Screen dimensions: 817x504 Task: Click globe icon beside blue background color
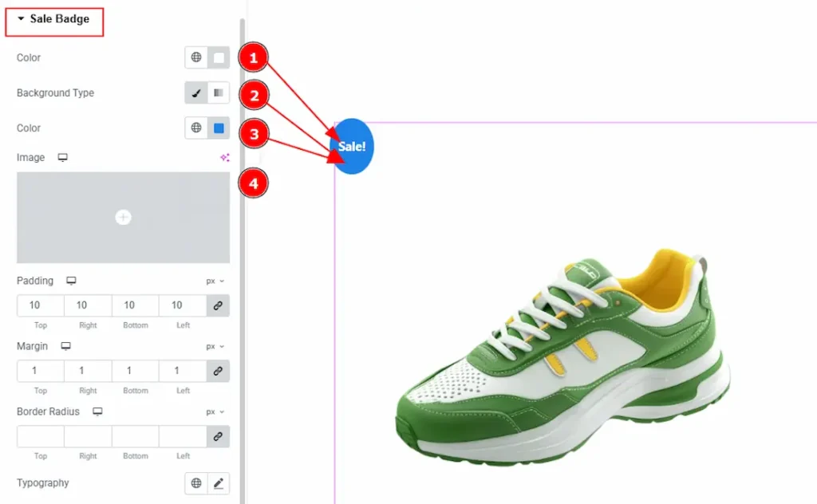click(196, 128)
